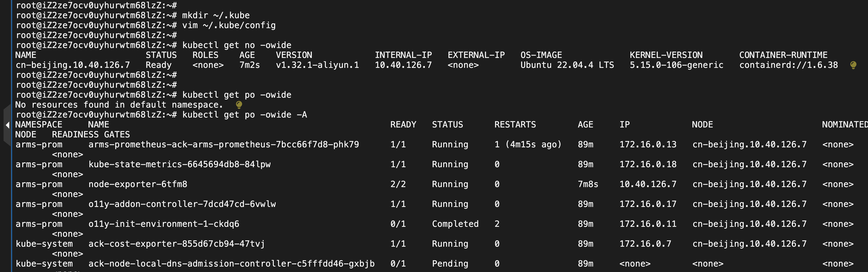Click the kube-state-metrics-6645694db8-84lpw pod name
This screenshot has height=272, width=868.
click(179, 164)
